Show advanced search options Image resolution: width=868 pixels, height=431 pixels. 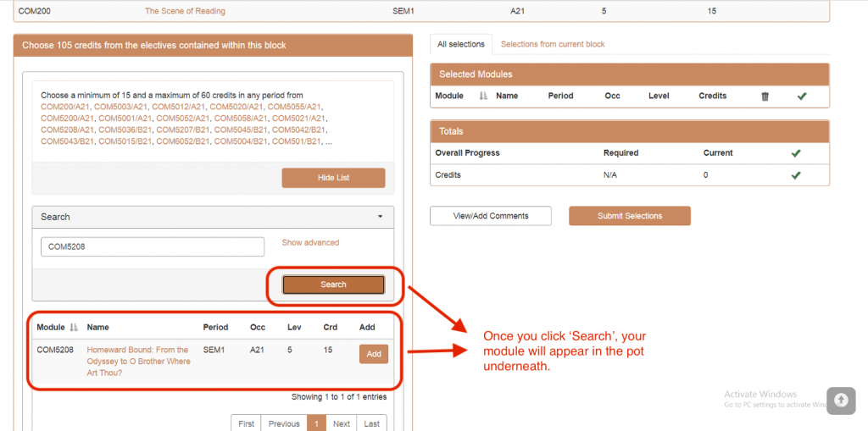pos(310,243)
